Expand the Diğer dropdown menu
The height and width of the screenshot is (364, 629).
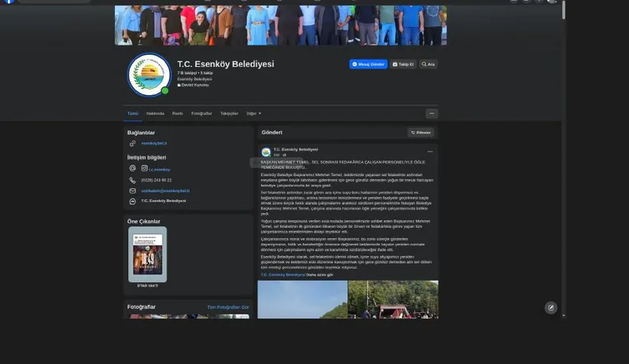coord(253,113)
